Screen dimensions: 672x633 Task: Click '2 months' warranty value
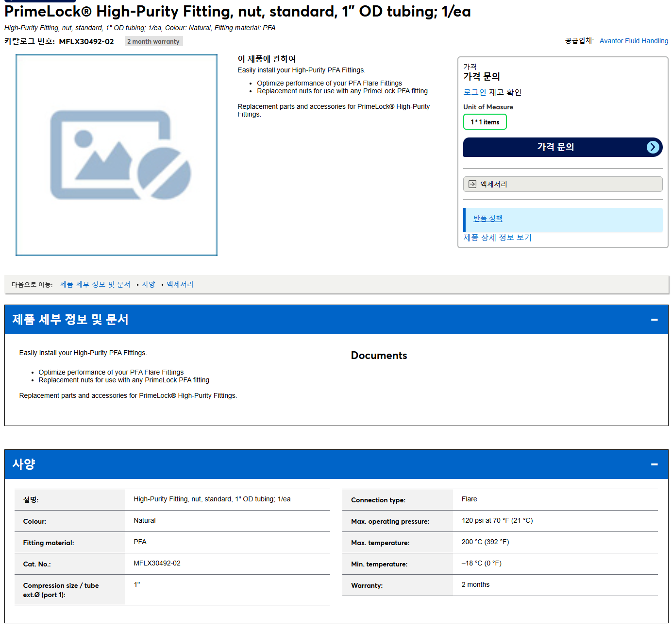coord(475,585)
